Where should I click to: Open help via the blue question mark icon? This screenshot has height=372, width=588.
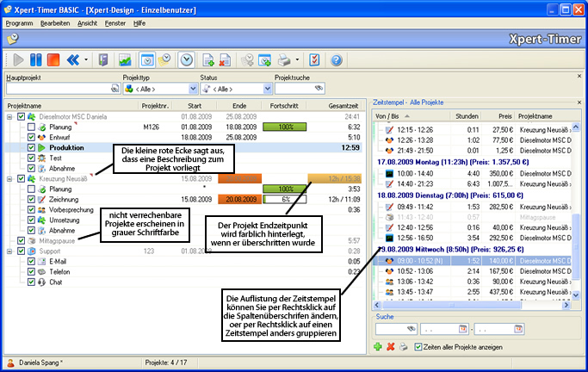(337, 60)
